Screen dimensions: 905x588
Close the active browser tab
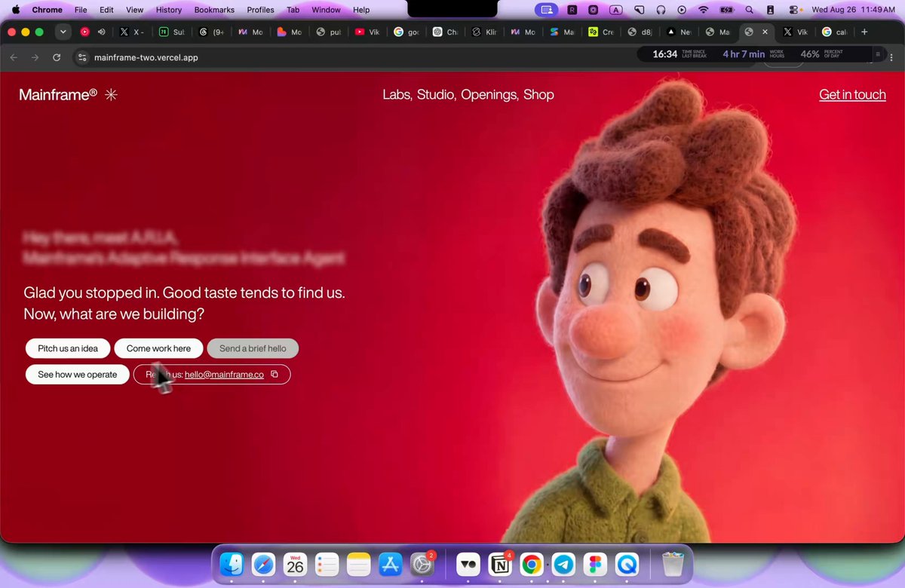[765, 32]
